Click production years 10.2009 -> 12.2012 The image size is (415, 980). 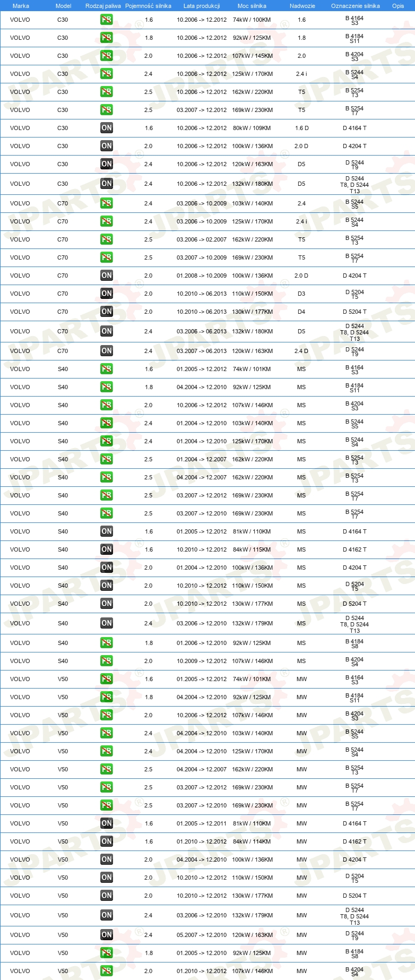pyautogui.click(x=202, y=661)
